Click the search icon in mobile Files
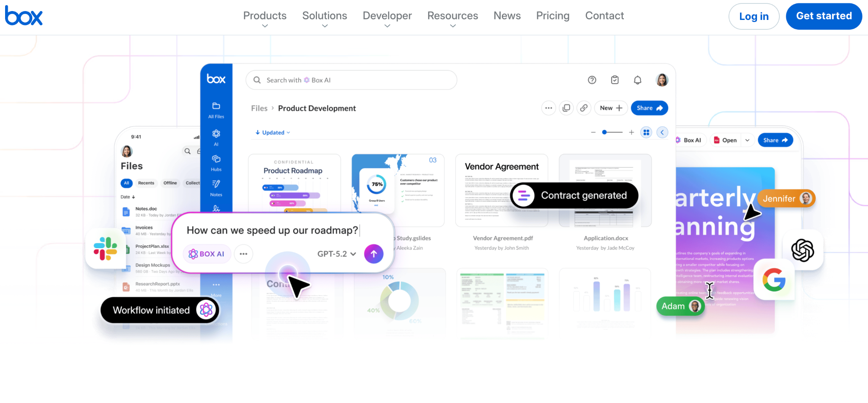Viewport: 868px width, 403px height. [x=187, y=151]
